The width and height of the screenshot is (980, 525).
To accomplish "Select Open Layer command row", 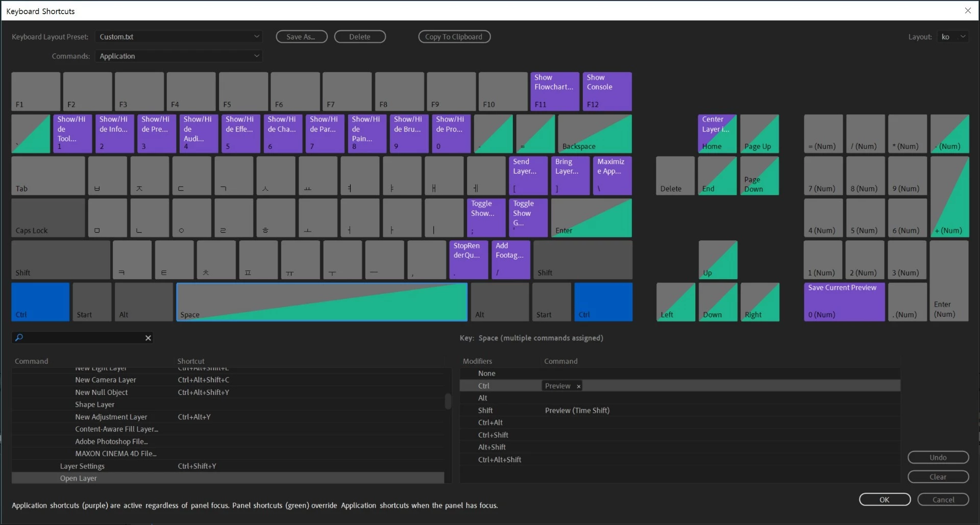I will coord(228,479).
